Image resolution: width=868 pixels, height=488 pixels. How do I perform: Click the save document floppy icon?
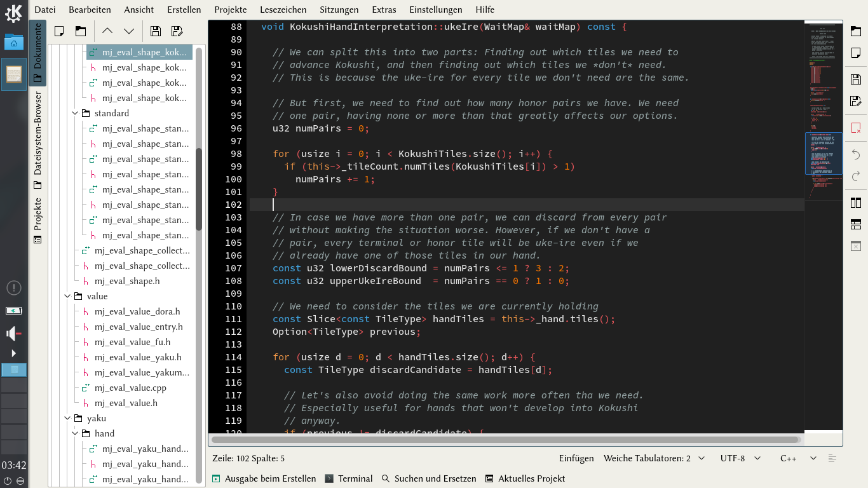(x=156, y=30)
